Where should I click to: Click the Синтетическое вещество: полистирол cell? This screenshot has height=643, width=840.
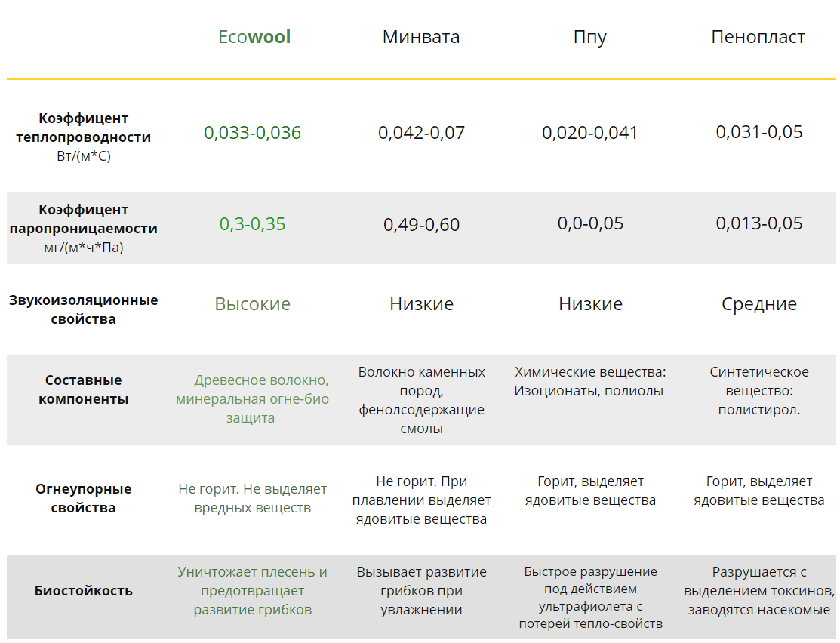pyautogui.click(x=759, y=391)
